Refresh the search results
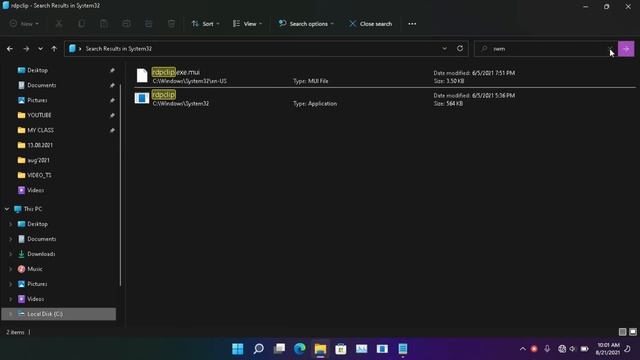The width and height of the screenshot is (640, 360). pos(460,49)
